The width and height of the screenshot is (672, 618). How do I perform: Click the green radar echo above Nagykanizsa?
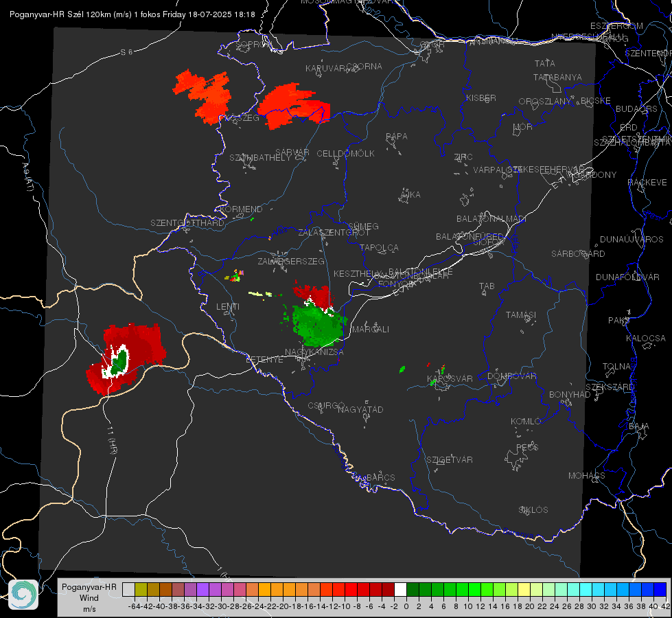click(318, 325)
